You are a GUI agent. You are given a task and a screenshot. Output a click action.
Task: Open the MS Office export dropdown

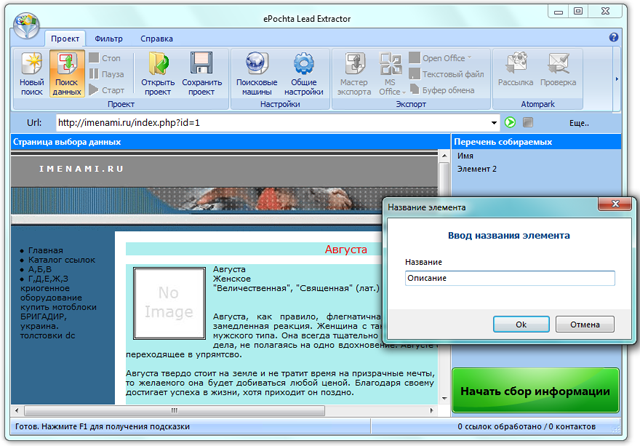[x=391, y=74]
